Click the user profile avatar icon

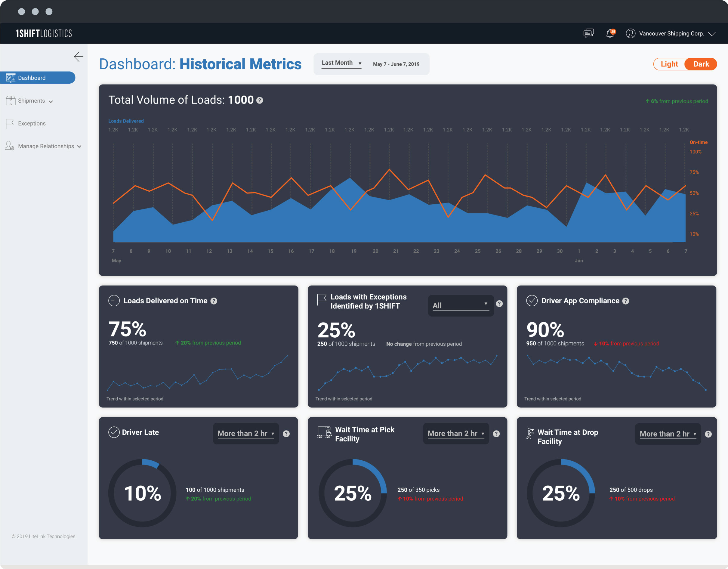[630, 33]
